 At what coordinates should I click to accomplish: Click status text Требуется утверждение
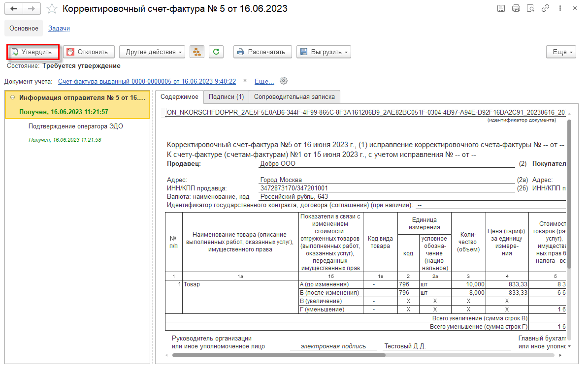[x=81, y=65]
